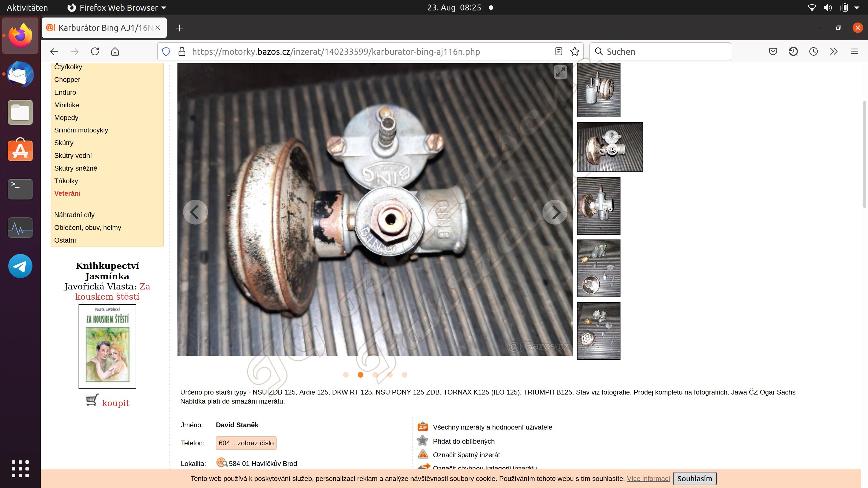Open Za kouskem štěstí book cover
The image size is (868, 488).
click(x=107, y=346)
